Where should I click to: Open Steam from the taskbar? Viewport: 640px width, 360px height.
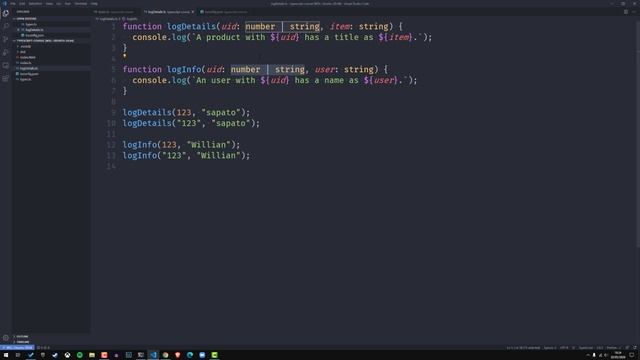(x=55, y=355)
